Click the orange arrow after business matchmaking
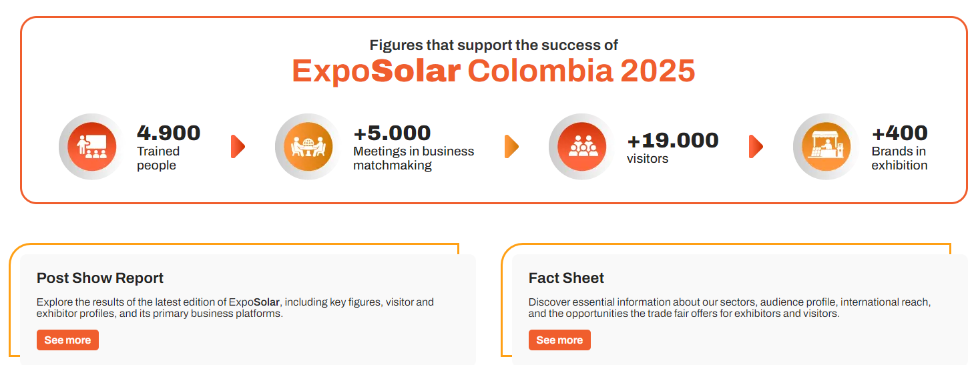Viewport: 980px width, 365px height. (511, 146)
